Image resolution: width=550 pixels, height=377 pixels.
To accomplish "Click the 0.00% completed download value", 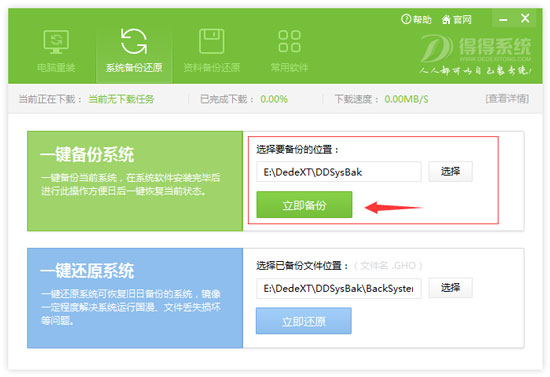I will (x=274, y=99).
